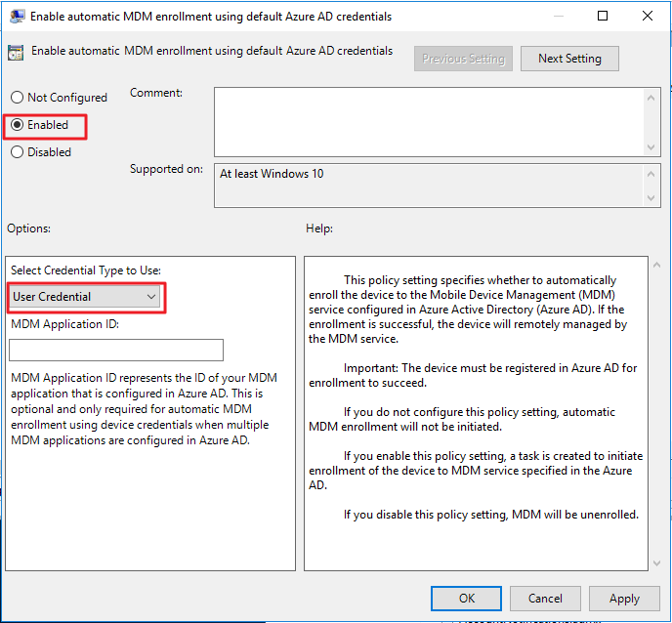Click the Supported on scroll down arrow
The image size is (672, 623).
651,198
